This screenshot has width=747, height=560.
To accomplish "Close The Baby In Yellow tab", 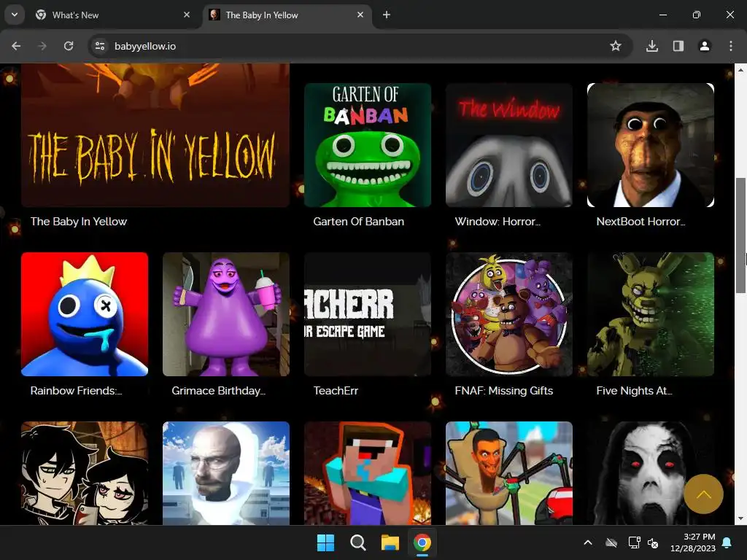I will tap(360, 15).
